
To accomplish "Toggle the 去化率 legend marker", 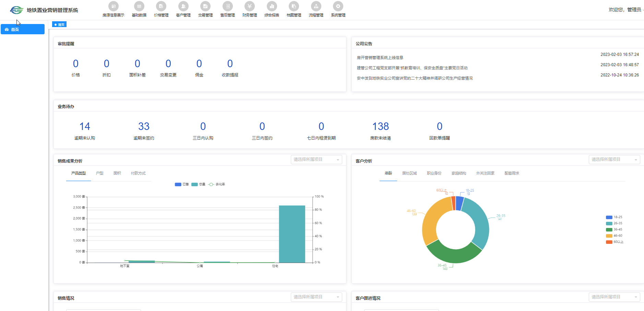I will tap(211, 184).
